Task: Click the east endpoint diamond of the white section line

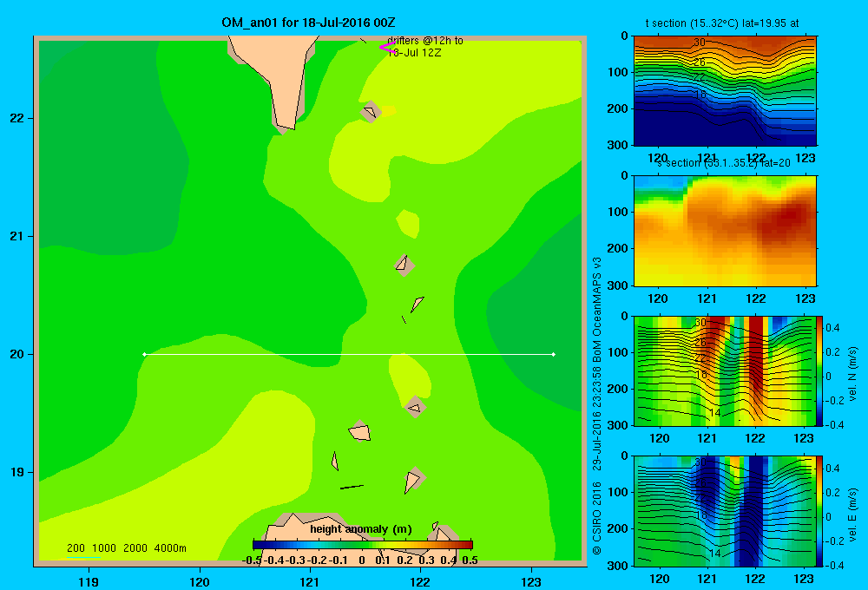Action: click(554, 354)
